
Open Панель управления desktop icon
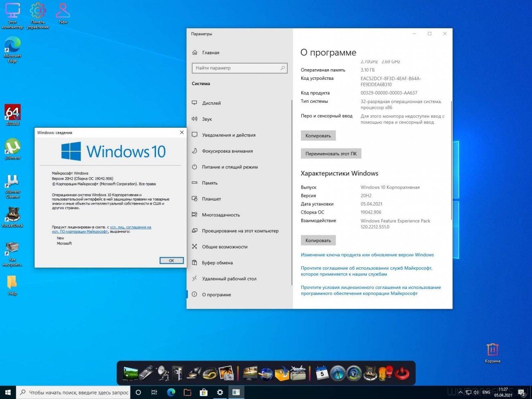pyautogui.click(x=38, y=16)
